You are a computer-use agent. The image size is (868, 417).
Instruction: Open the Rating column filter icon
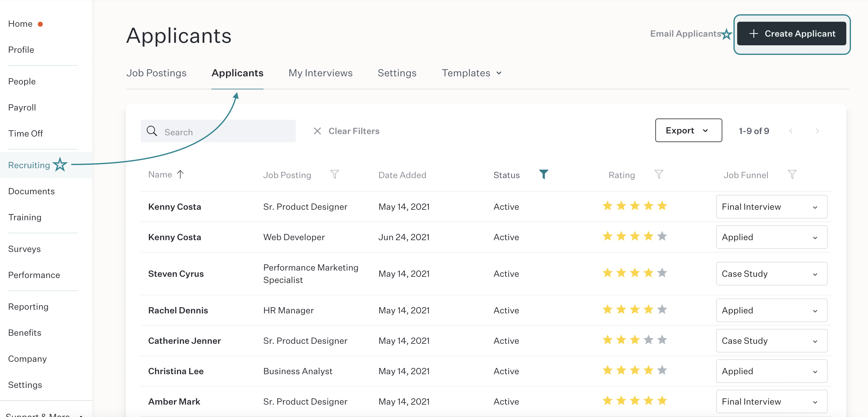(659, 174)
